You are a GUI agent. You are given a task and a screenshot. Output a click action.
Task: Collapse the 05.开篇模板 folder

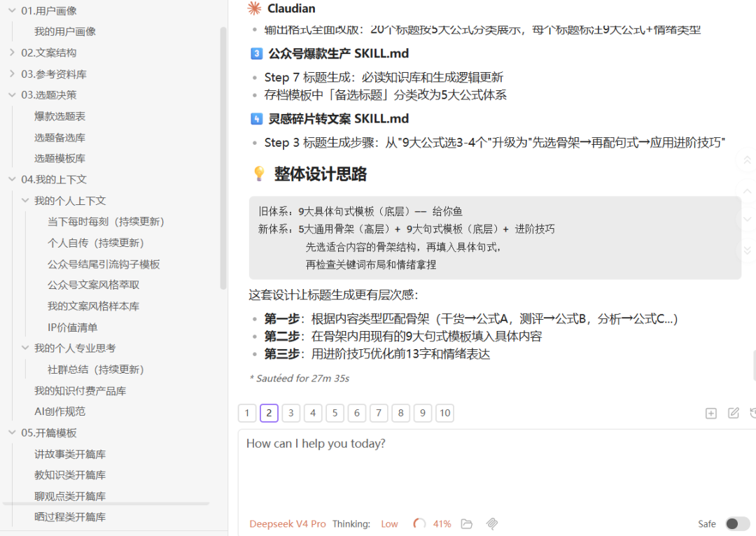12,433
